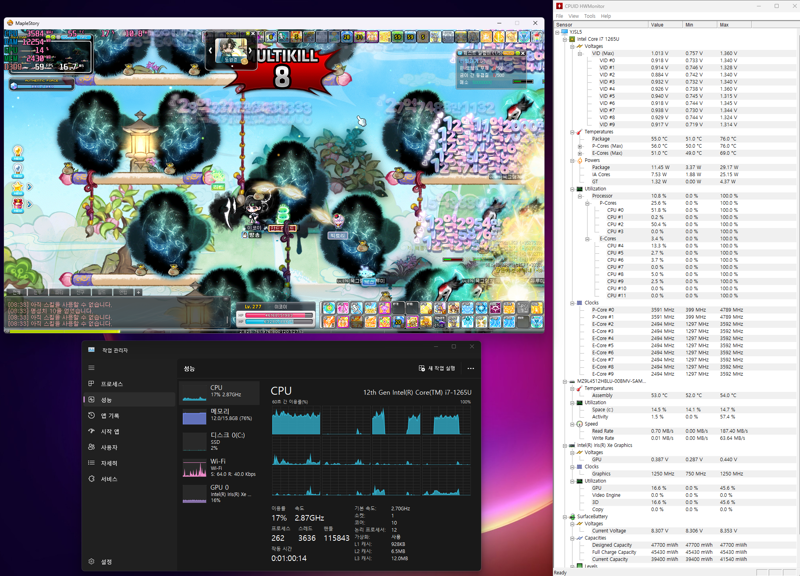The width and height of the screenshot is (800, 576).
Task: Collapse the CPU Temperatures group
Action: pyautogui.click(x=572, y=132)
